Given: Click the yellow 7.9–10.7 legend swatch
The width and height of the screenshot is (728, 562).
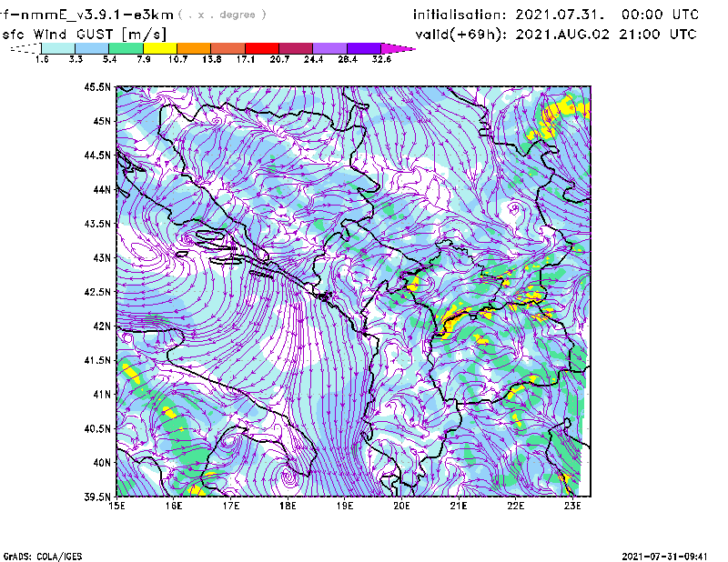Looking at the screenshot, I should [160, 48].
